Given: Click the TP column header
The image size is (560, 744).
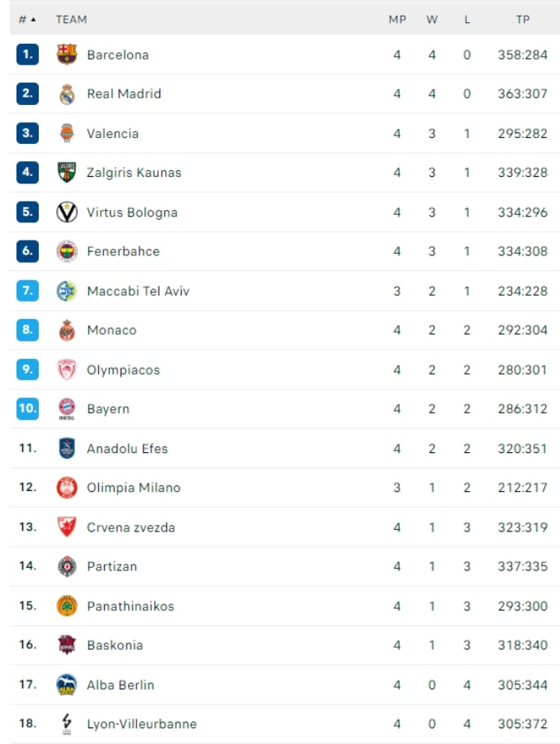Looking at the screenshot, I should click(x=523, y=20).
